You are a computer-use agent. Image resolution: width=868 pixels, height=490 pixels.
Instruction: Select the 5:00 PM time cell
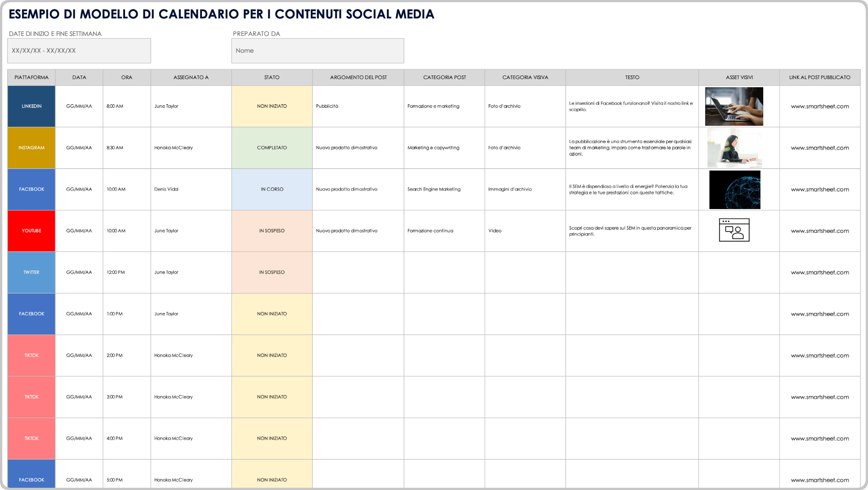127,474
